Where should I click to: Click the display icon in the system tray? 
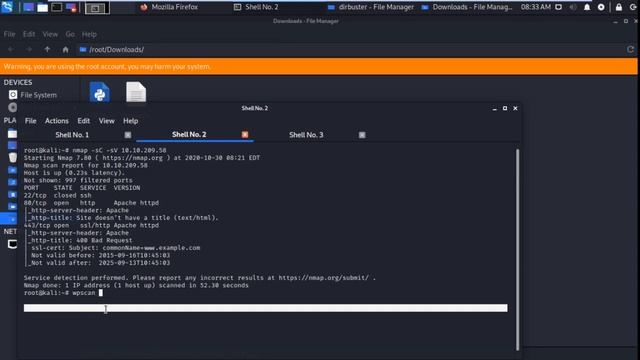click(558, 7)
